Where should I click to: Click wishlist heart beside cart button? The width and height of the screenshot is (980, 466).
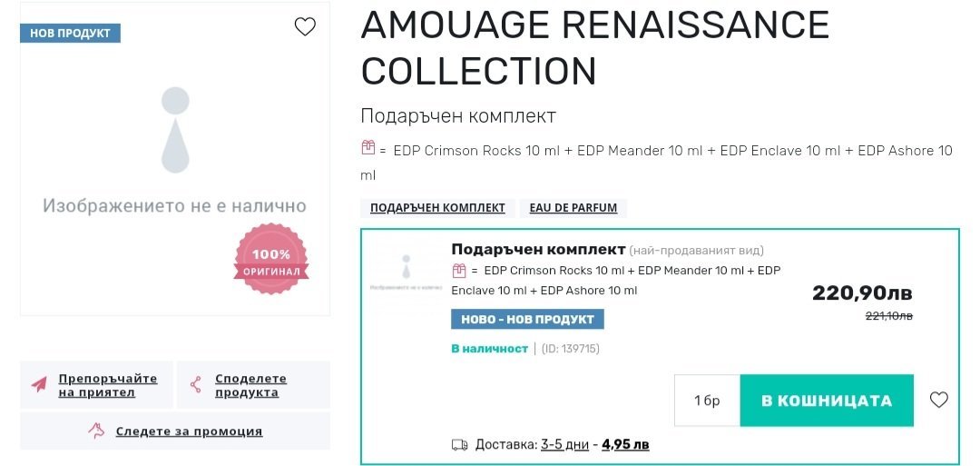tap(939, 400)
